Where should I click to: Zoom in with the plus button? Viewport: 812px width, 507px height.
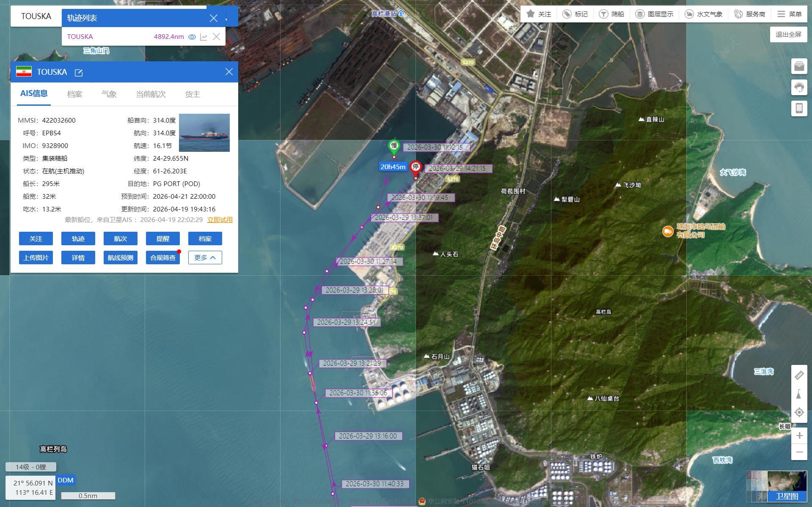799,436
